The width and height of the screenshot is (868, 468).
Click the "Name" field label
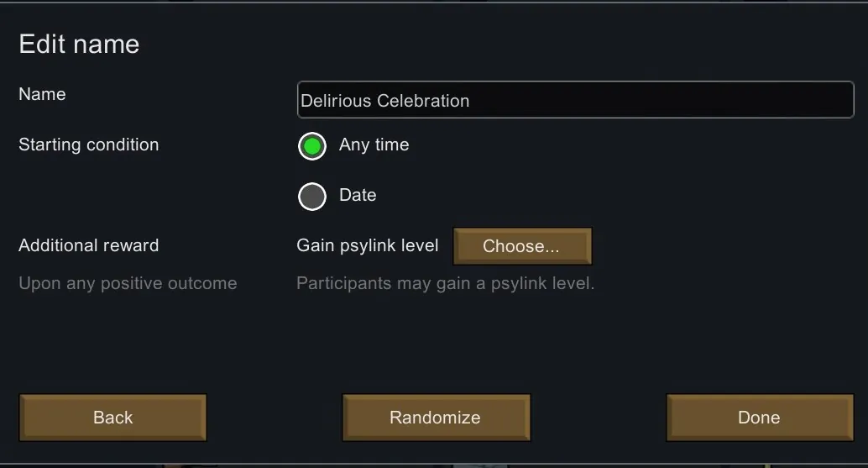42,94
